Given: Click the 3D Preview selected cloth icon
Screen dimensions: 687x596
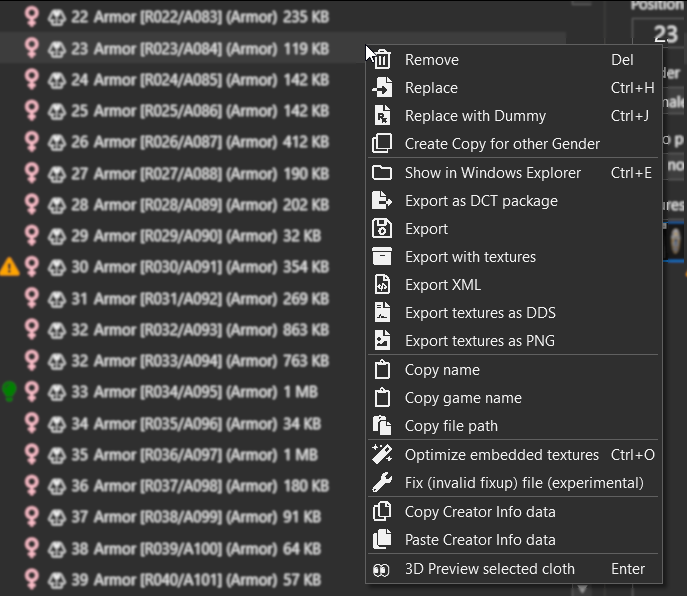Looking at the screenshot, I should pos(382,569).
